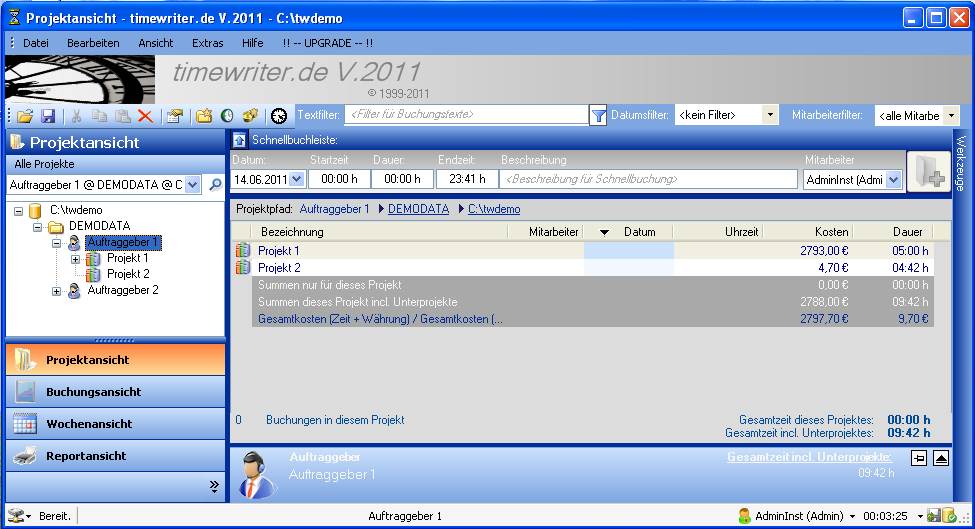Follow the C:\twdemo link in Projektpfad

(494, 209)
